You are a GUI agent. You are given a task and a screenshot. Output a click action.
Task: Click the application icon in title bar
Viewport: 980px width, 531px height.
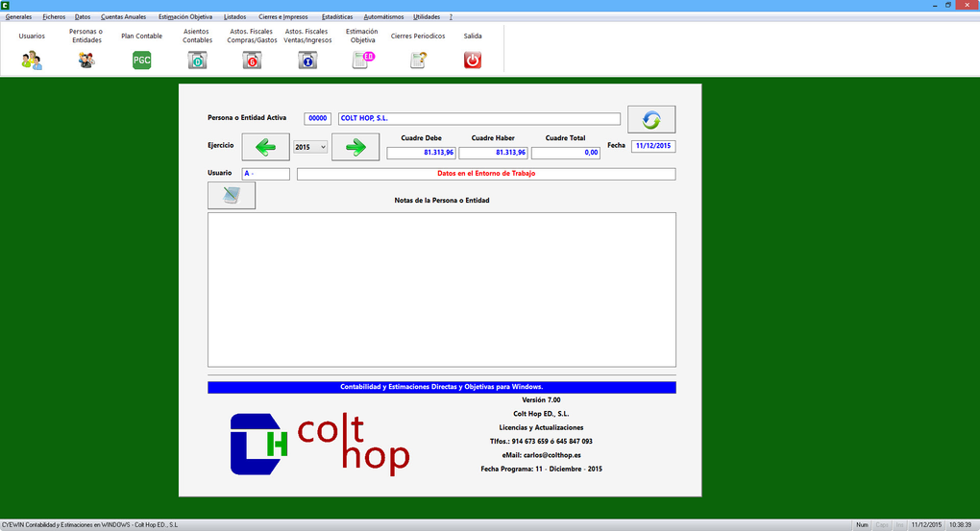point(5,5)
